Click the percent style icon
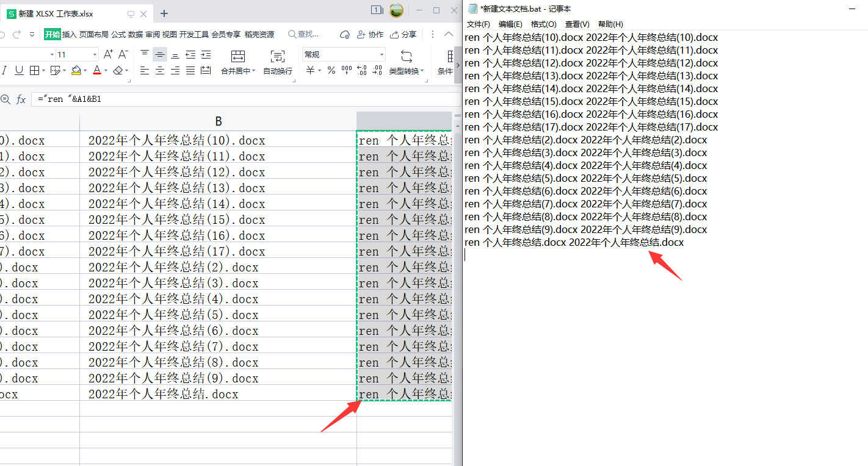This screenshot has width=868, height=466. tap(331, 71)
